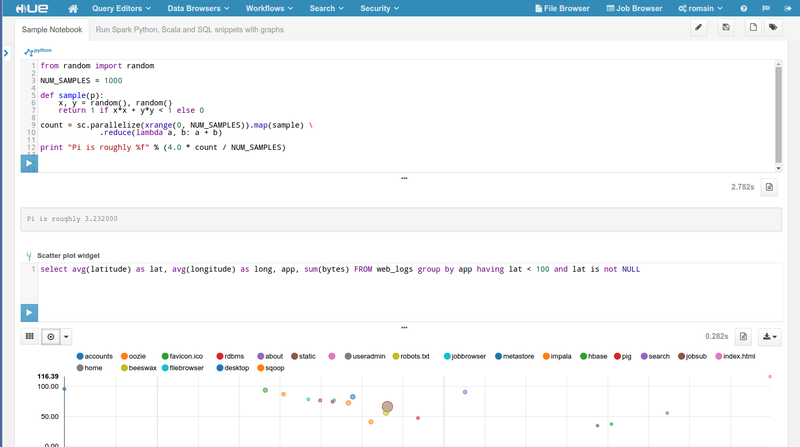The width and height of the screenshot is (800, 447).
Task: Run the Python snippet with play button
Action: coord(28,163)
